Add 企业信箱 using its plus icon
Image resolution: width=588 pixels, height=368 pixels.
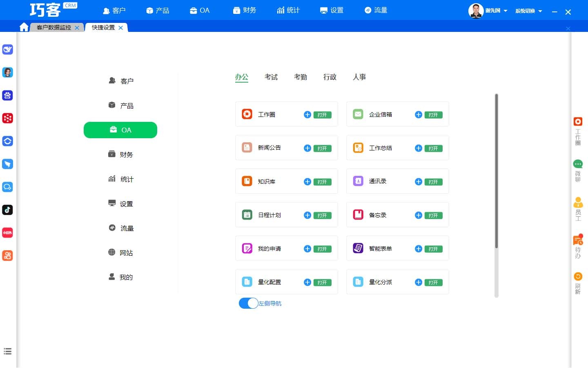[x=419, y=115]
